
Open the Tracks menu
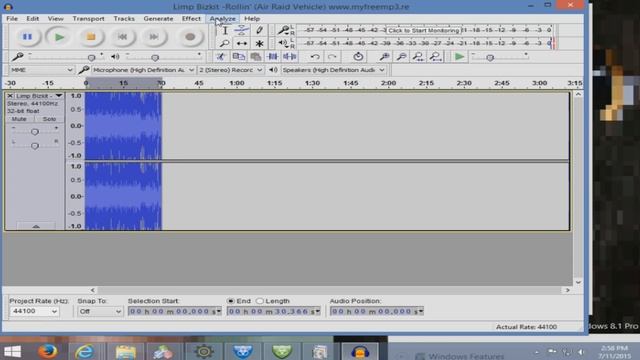(x=124, y=19)
